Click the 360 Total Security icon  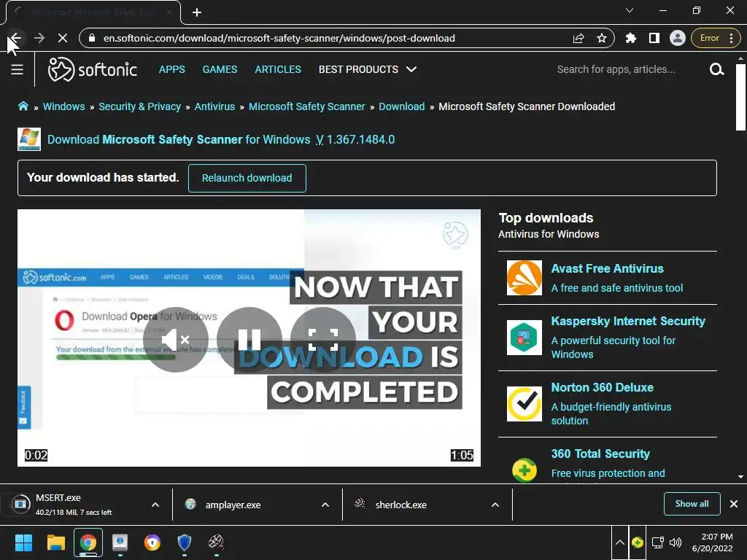click(x=524, y=470)
